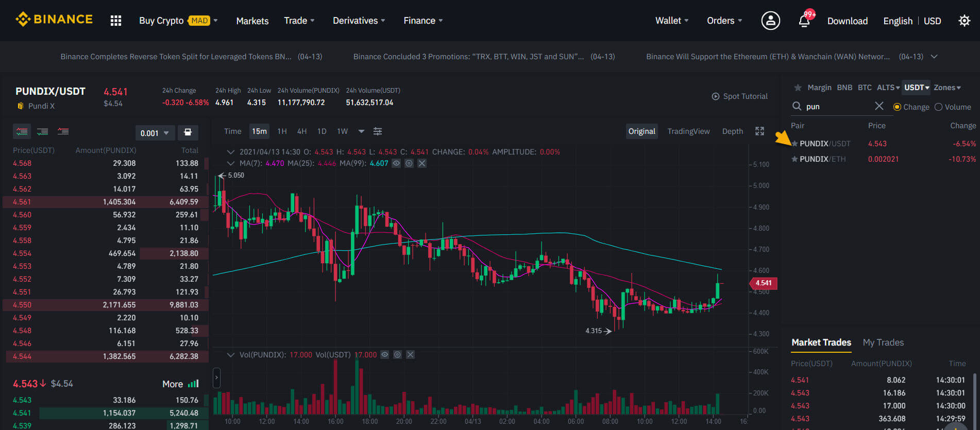Open the Download link
This screenshot has height=430, width=980.
848,21
